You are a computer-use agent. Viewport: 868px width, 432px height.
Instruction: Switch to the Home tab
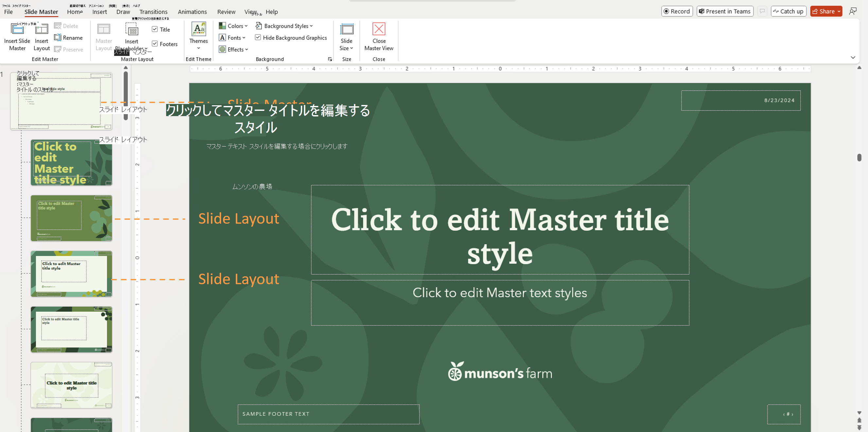[75, 12]
